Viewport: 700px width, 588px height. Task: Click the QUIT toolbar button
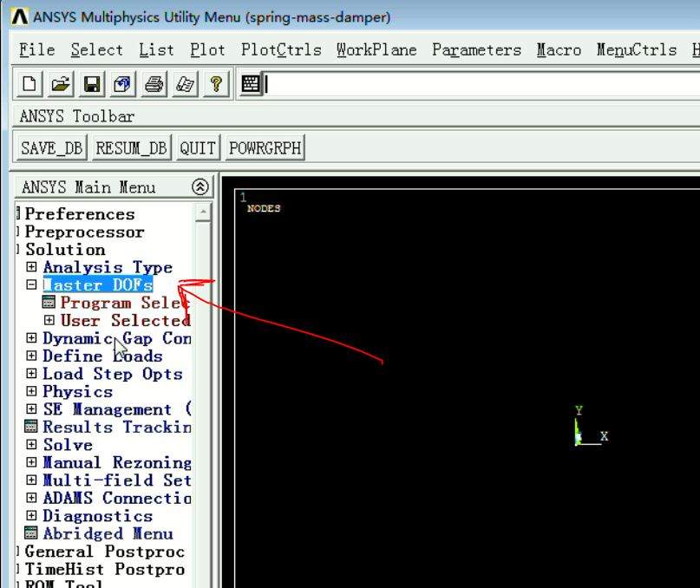[x=198, y=147]
